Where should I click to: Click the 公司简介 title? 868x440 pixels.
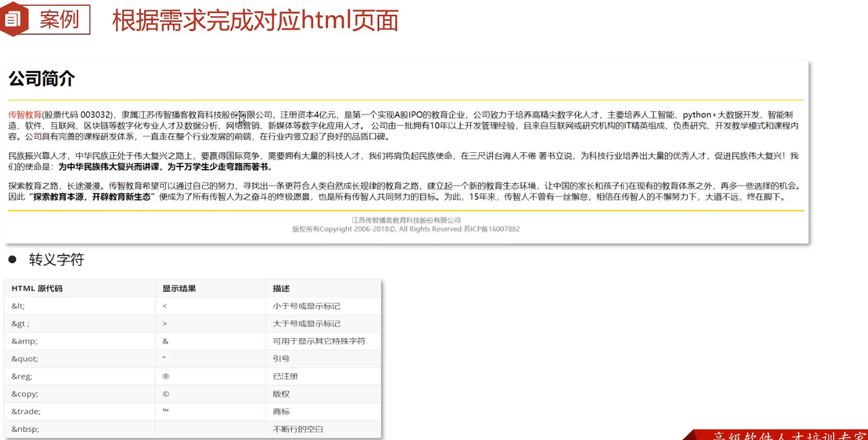(x=42, y=79)
